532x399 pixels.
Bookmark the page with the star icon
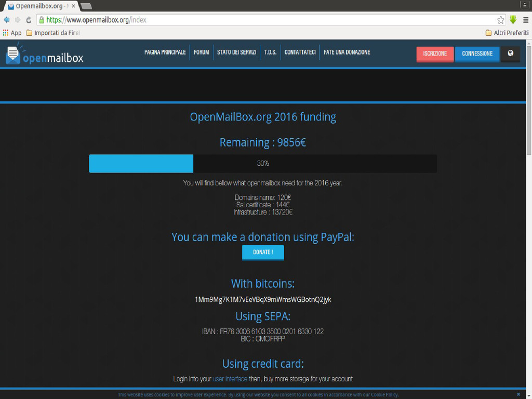pos(500,20)
